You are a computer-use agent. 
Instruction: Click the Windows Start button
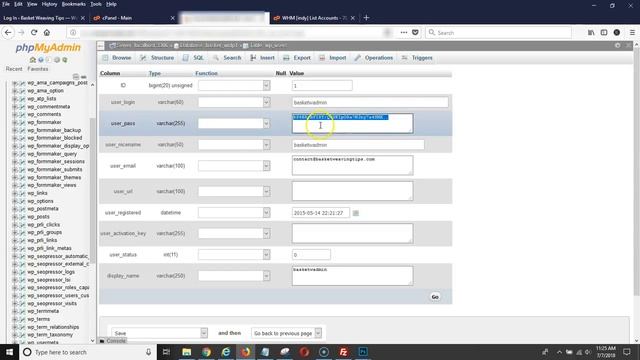[x=9, y=352]
